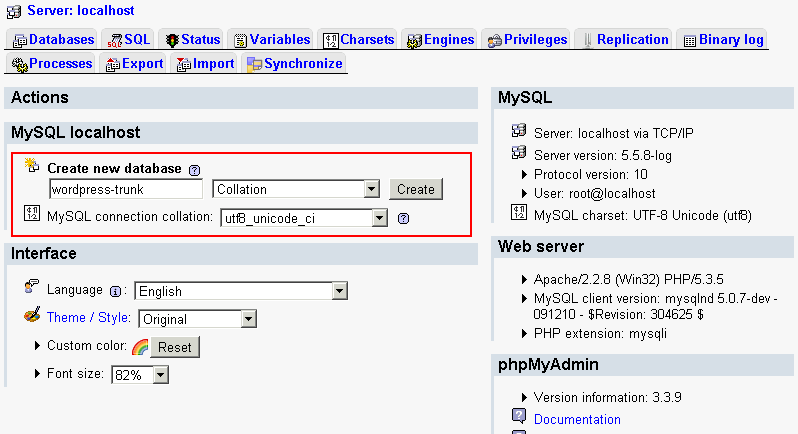Screen dimensions: 798x434
Task: Click the Theme / Style paintbrush icon
Action: [x=32, y=316]
